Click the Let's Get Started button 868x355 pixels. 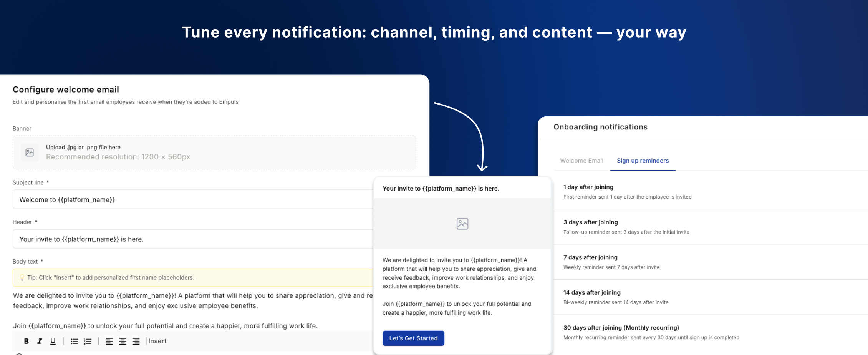click(413, 338)
